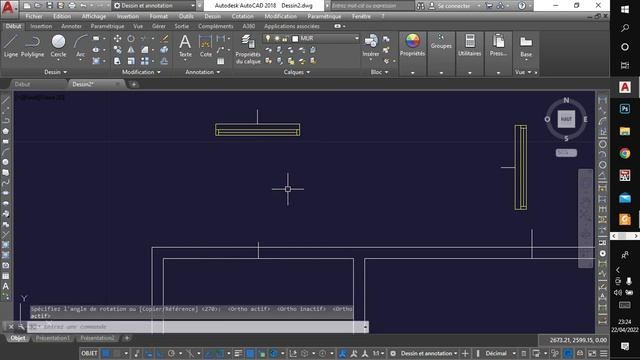Toggle annotation visibility in status bar

click(343, 353)
